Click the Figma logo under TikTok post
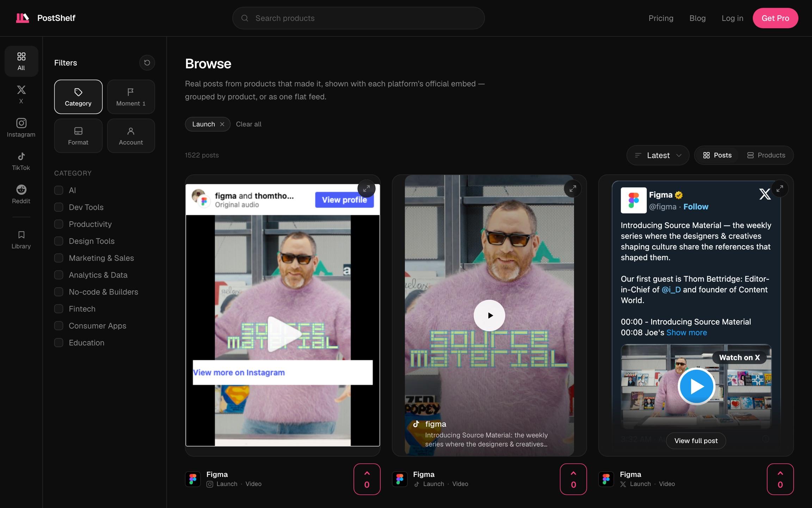 (400, 479)
